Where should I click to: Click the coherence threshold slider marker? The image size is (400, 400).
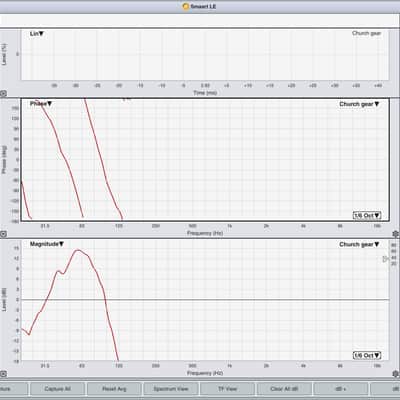click(386, 259)
